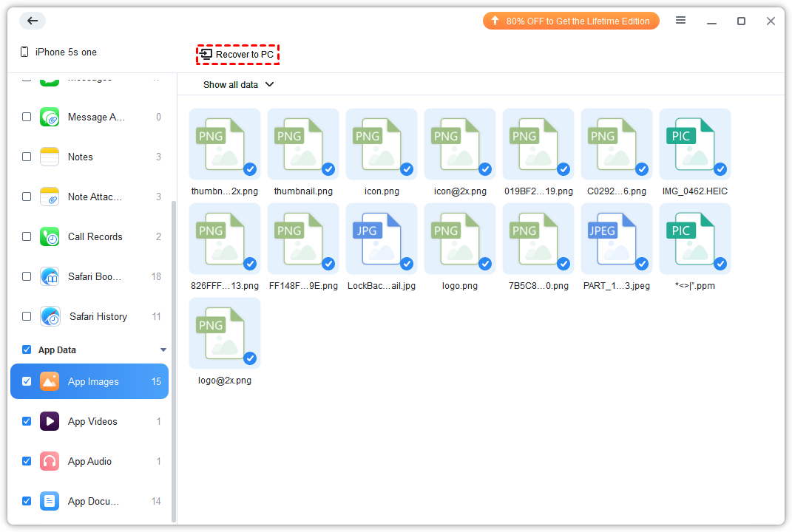Viewport: 792px width, 532px height.
Task: Enable the Safari History checkbox
Action: [x=27, y=316]
